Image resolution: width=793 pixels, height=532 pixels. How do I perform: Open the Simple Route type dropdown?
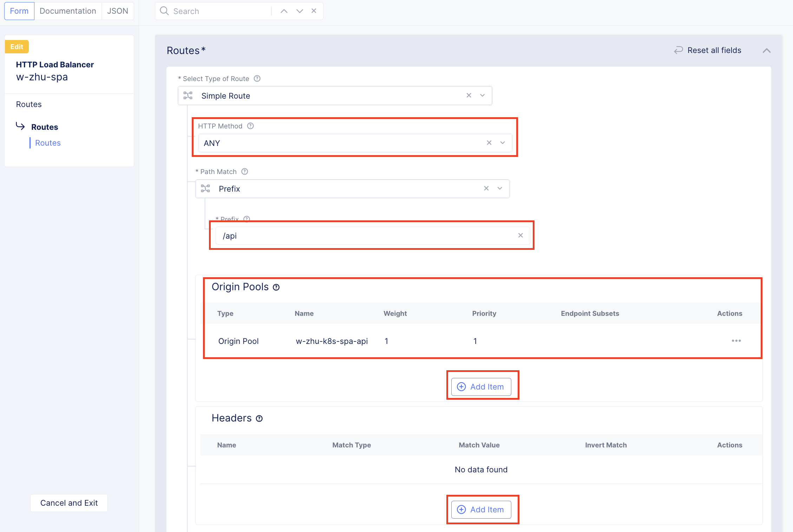(483, 95)
